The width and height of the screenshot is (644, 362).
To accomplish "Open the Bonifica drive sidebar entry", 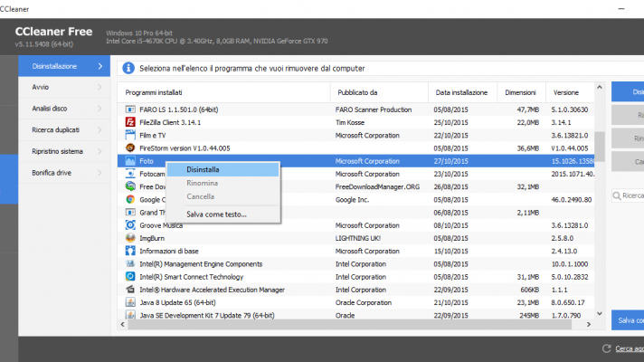I will (63, 172).
